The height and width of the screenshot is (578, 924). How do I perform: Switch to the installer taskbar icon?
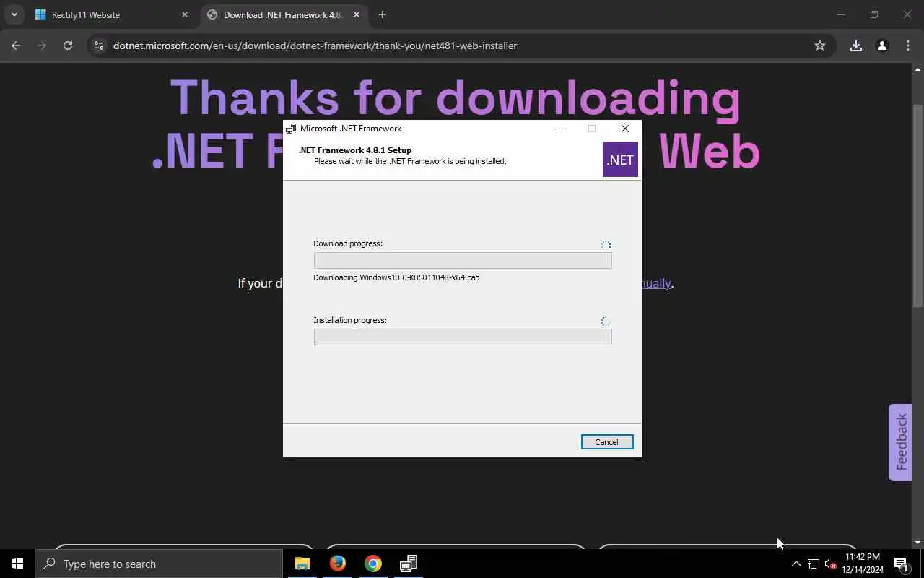pyautogui.click(x=408, y=564)
